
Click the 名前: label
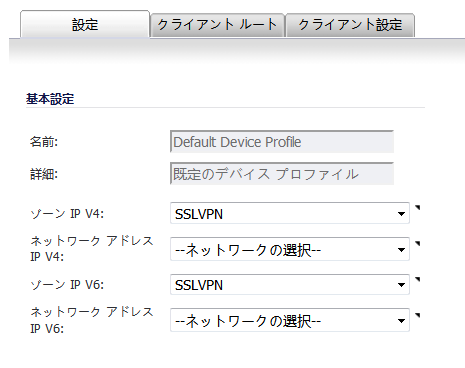pyautogui.click(x=44, y=142)
